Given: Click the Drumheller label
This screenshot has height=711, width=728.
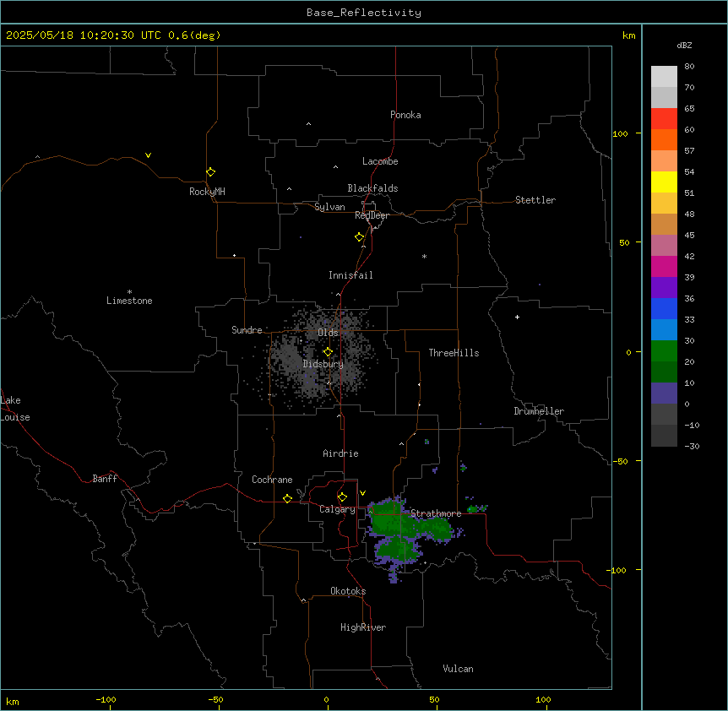Looking at the screenshot, I should coord(539,411).
